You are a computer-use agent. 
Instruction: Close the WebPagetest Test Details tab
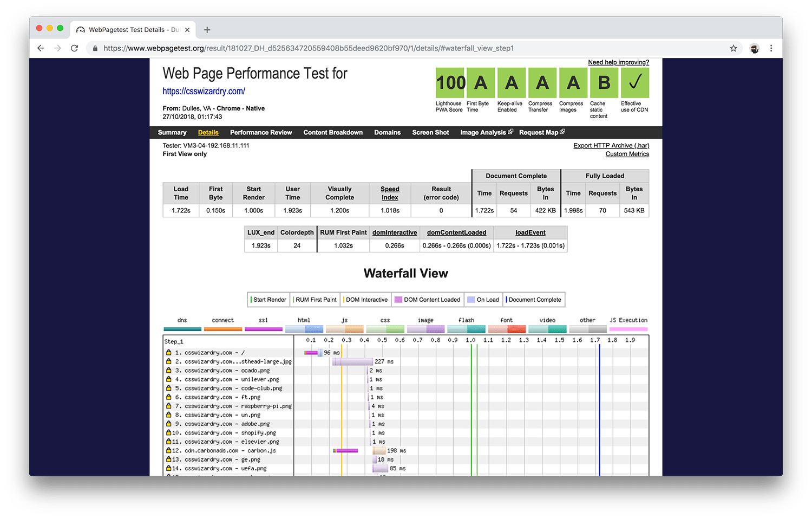187,30
